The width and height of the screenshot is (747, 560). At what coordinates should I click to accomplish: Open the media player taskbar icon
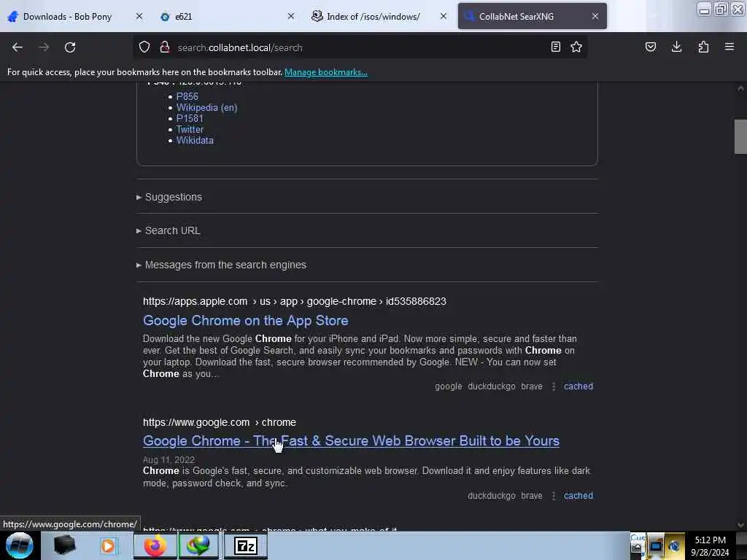(x=108, y=545)
